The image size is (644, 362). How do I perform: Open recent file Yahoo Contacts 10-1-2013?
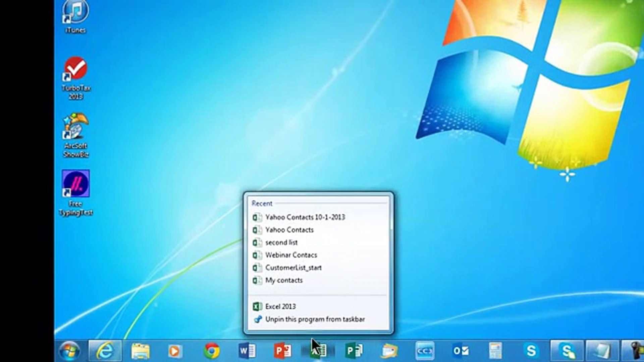305,217
